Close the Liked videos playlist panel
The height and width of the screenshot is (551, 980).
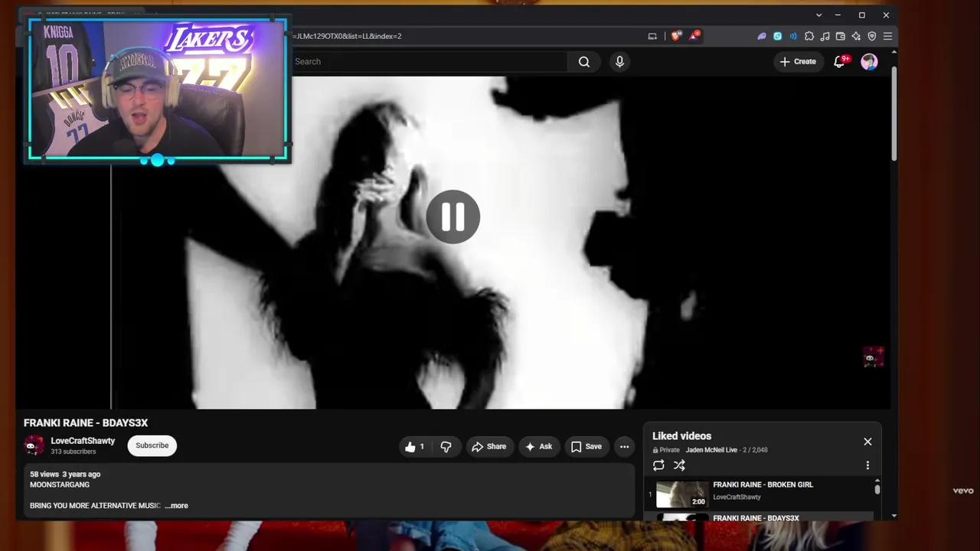pos(867,442)
